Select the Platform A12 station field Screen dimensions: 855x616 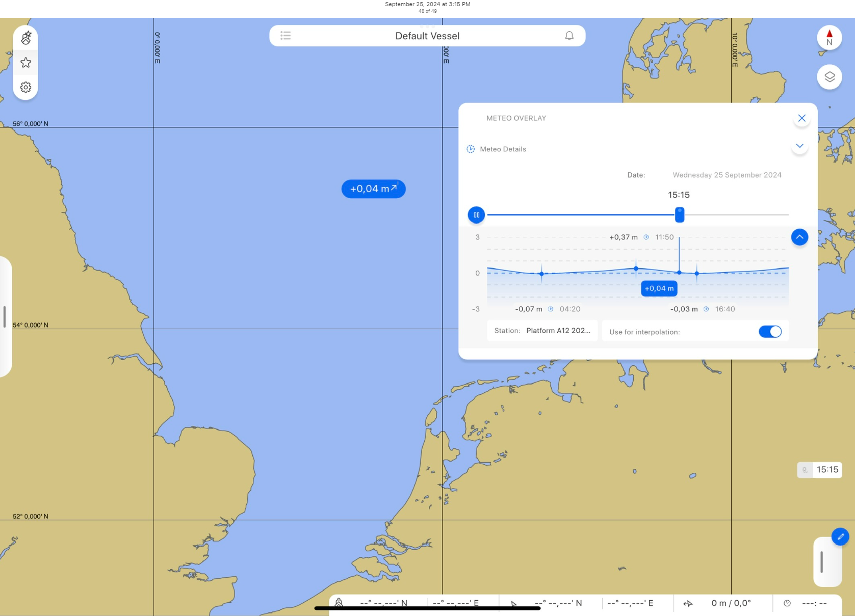(542, 331)
